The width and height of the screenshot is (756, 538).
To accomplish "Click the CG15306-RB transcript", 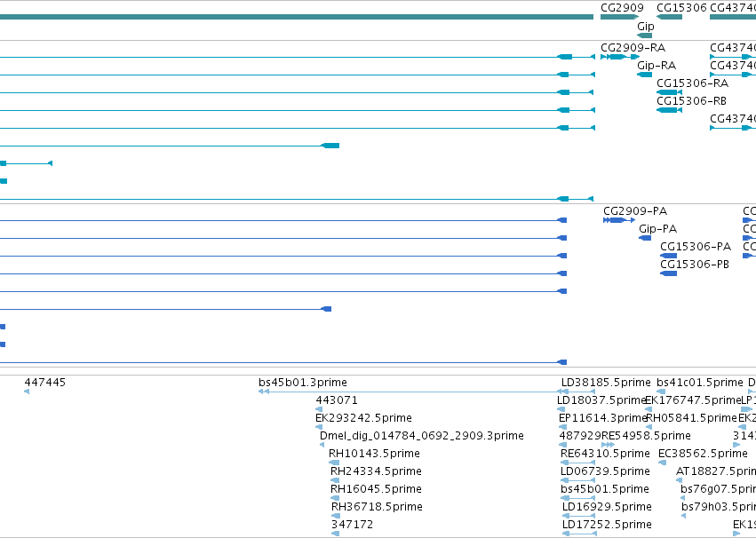I will click(x=669, y=110).
